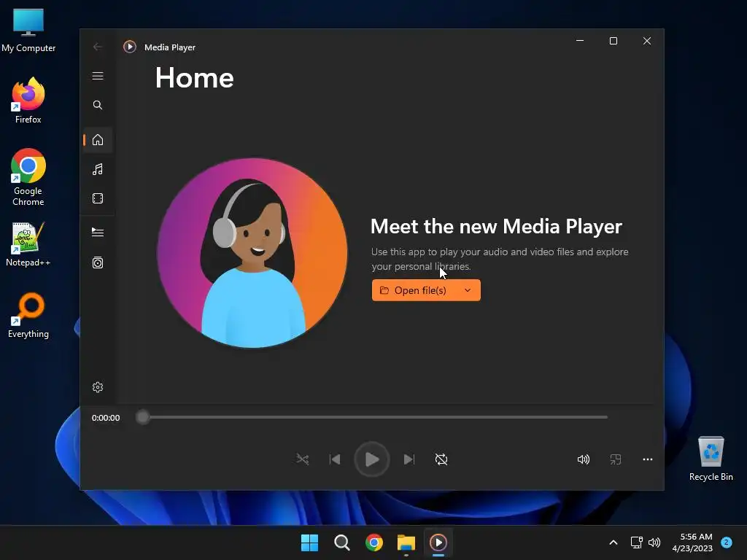This screenshot has width=747, height=560.
Task: Expand the Open file(s) dropdown arrow
Action: tap(468, 290)
